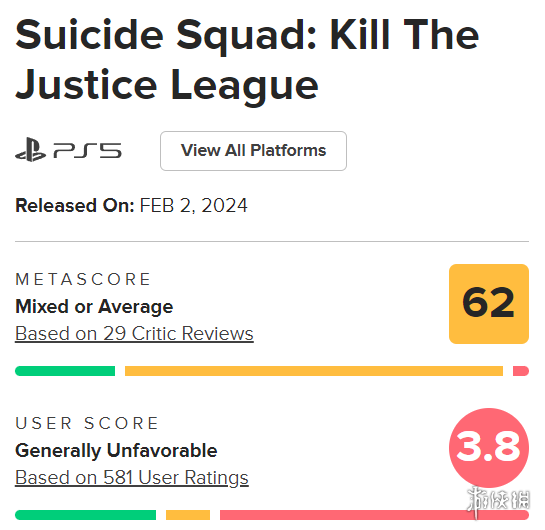
Task: Select red negative segment of critic bar
Action: [x=521, y=371]
